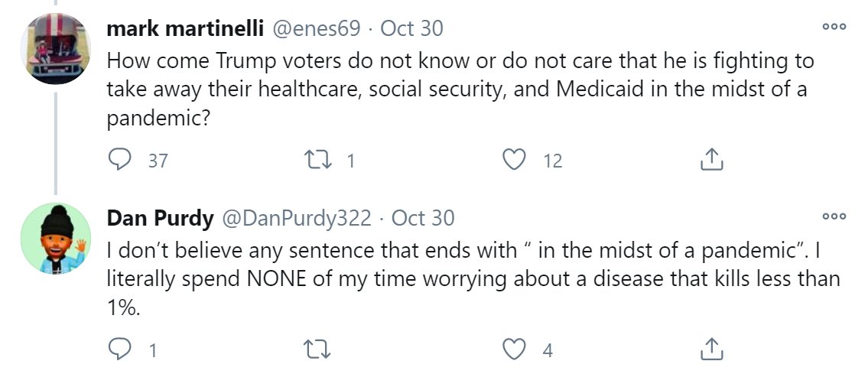Visit mark martinelli's display name link

tap(186, 29)
